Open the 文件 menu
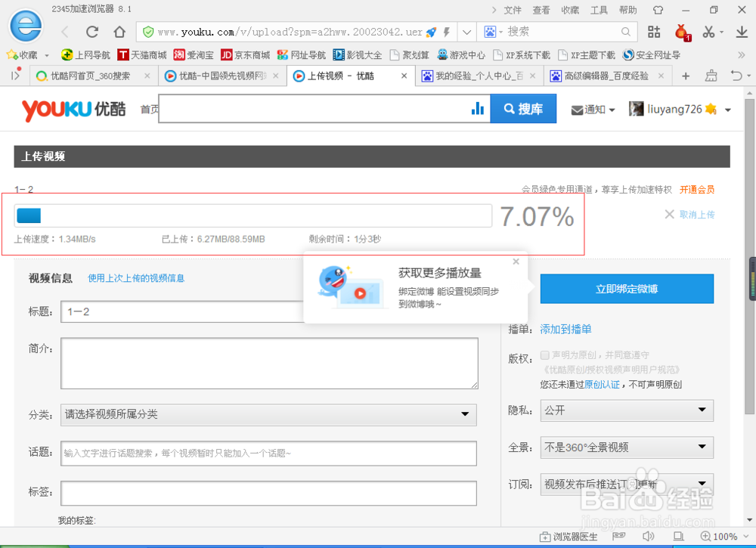Image resolution: width=756 pixels, height=548 pixels. point(513,10)
